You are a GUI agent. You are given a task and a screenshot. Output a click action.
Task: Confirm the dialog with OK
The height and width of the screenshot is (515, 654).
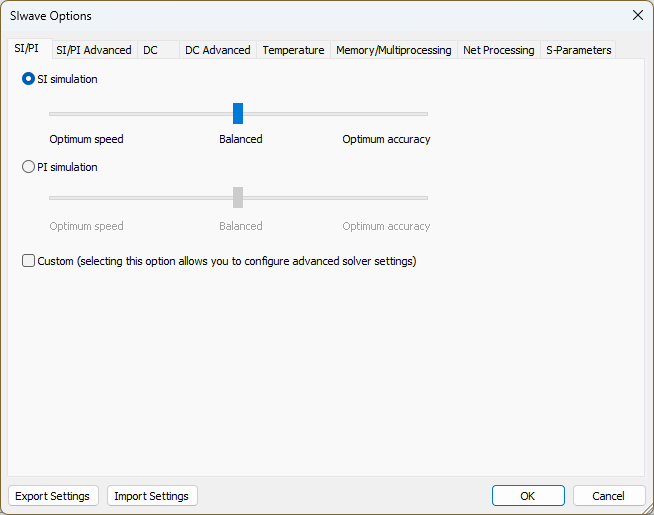coord(527,496)
